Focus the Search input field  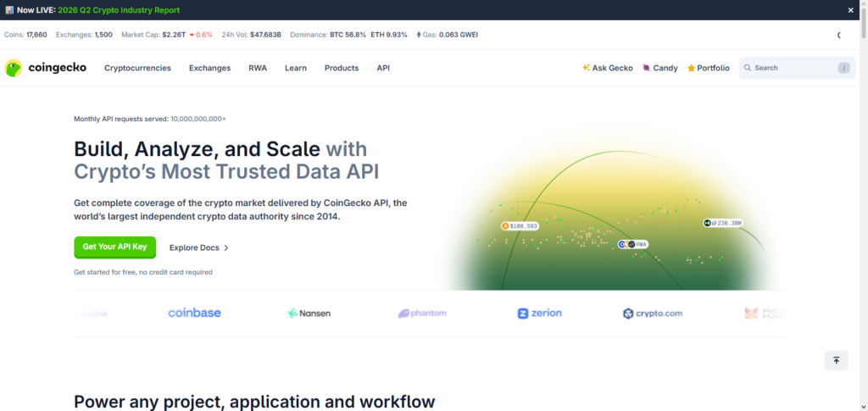pyautogui.click(x=797, y=68)
